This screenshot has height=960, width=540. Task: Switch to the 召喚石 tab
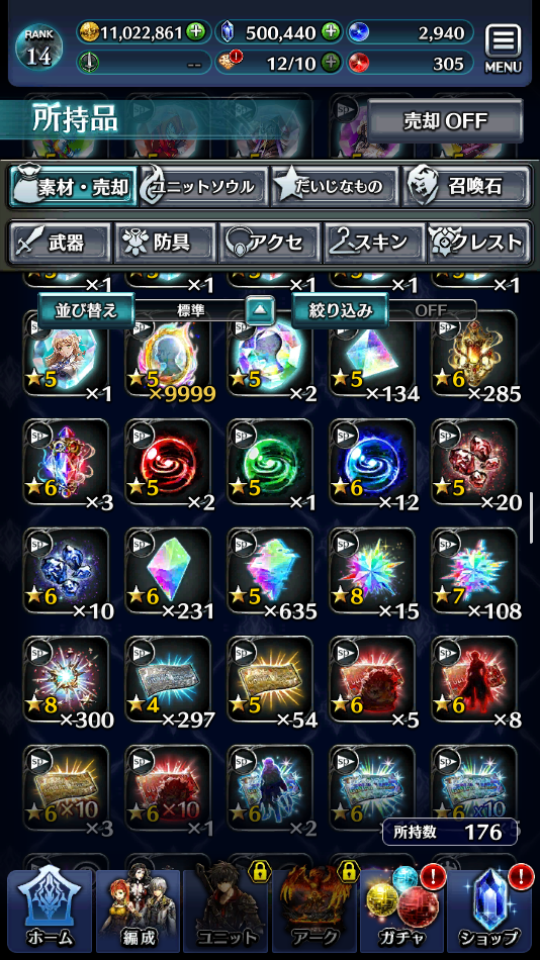point(467,187)
